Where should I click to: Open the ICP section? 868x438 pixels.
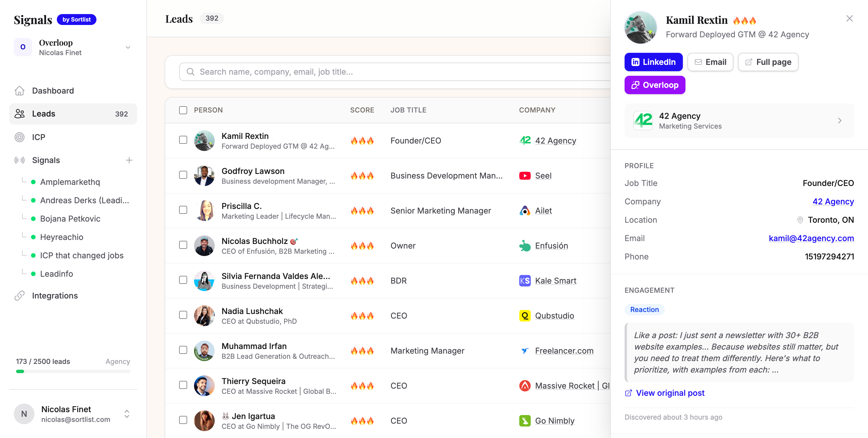(73, 137)
